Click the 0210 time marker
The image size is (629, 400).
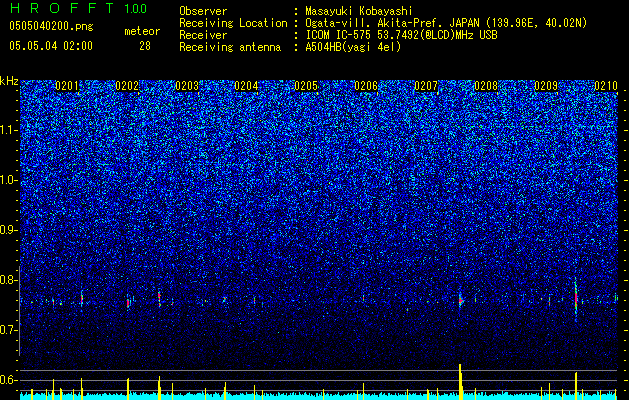(605, 86)
